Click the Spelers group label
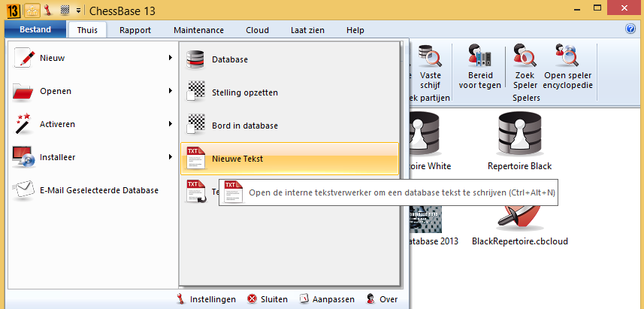Screen dimensions: 644x309 [x=526, y=98]
